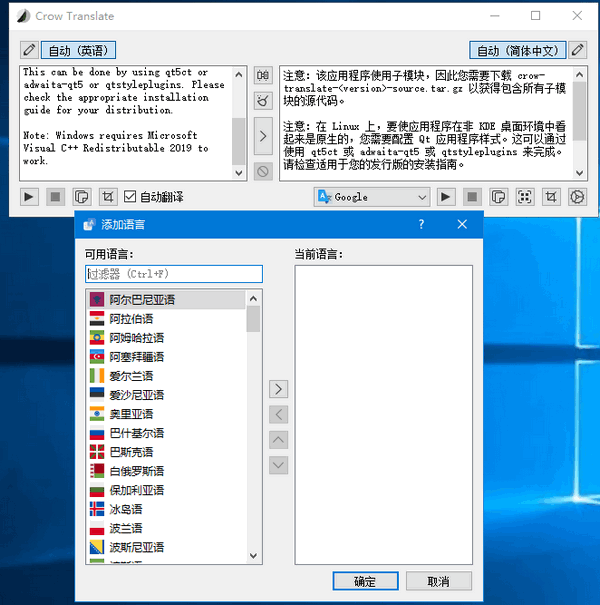The image size is (600, 605).
Task: Cancel with the 取消 button
Action: [439, 581]
